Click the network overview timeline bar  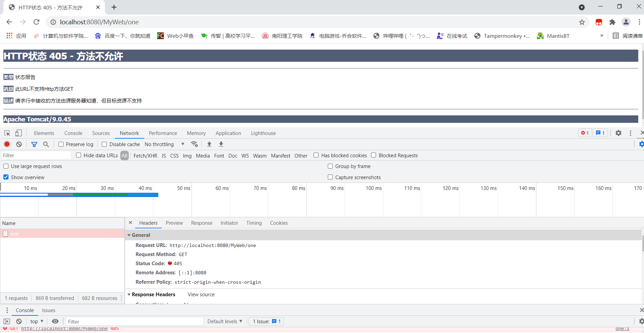[x=79, y=195]
